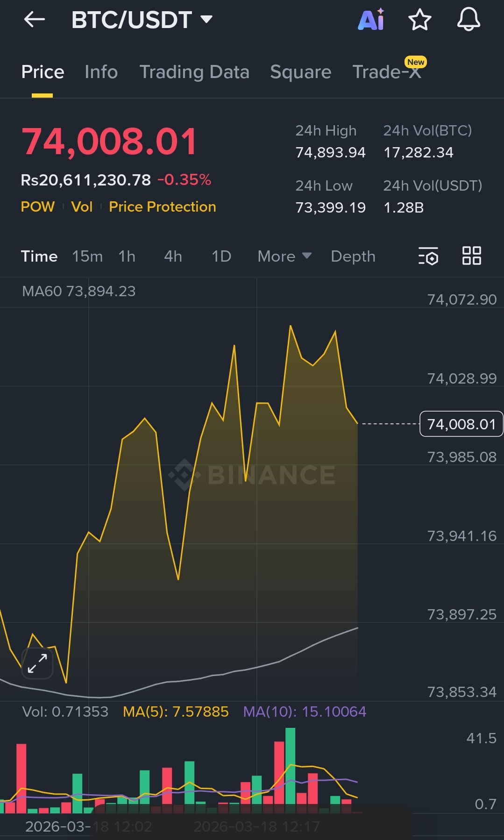Viewport: 504px width, 840px height.
Task: Switch to the Info tab
Action: (101, 72)
